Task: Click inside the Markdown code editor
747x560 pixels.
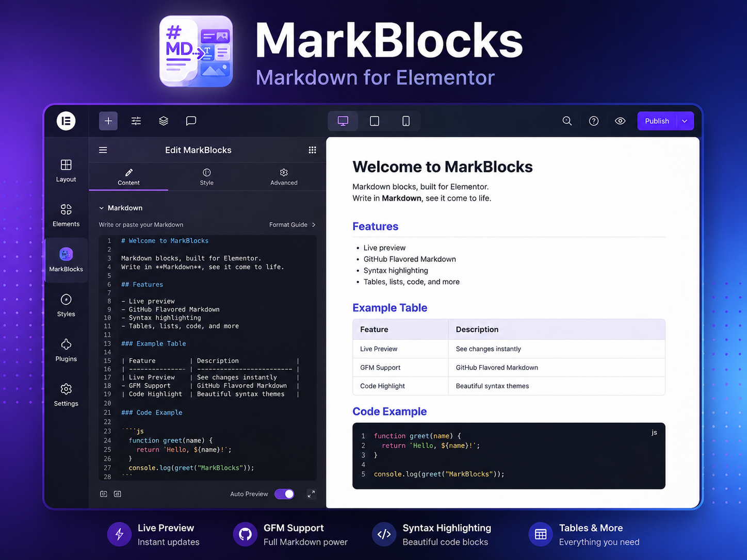Action: click(x=207, y=358)
